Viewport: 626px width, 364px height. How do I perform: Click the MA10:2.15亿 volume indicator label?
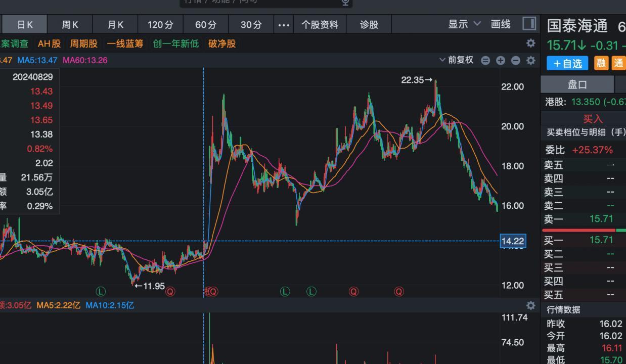(110, 305)
